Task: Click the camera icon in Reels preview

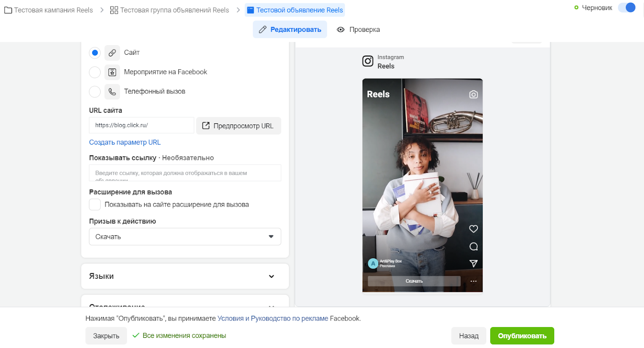Action: coord(473,94)
